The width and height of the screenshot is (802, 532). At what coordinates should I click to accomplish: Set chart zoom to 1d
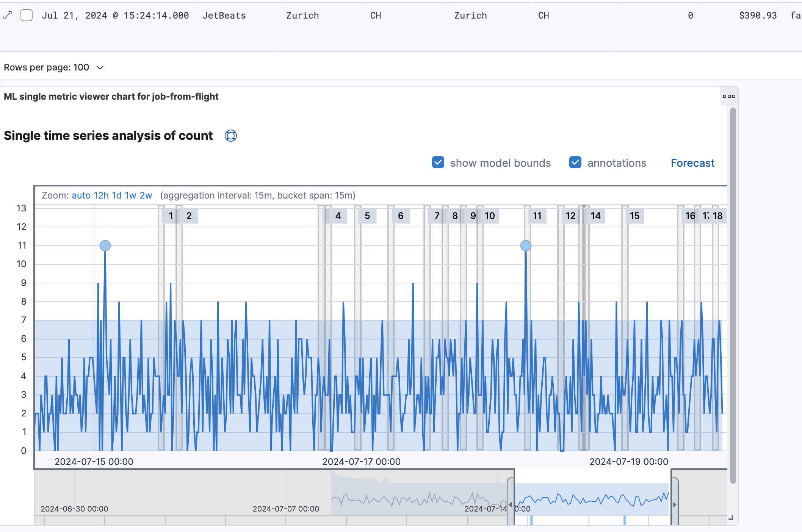(117, 196)
